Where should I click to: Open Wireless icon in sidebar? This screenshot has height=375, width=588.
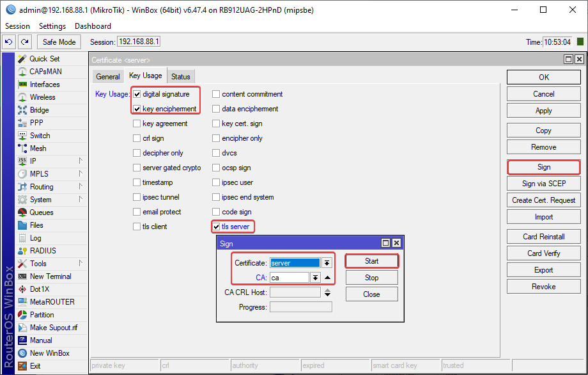[x=22, y=97]
